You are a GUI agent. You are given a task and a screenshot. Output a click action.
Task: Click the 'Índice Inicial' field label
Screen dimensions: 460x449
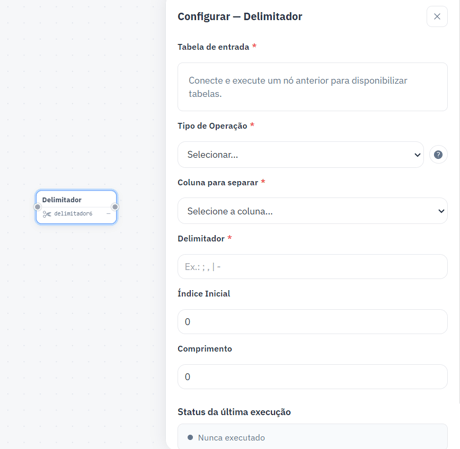(x=204, y=293)
